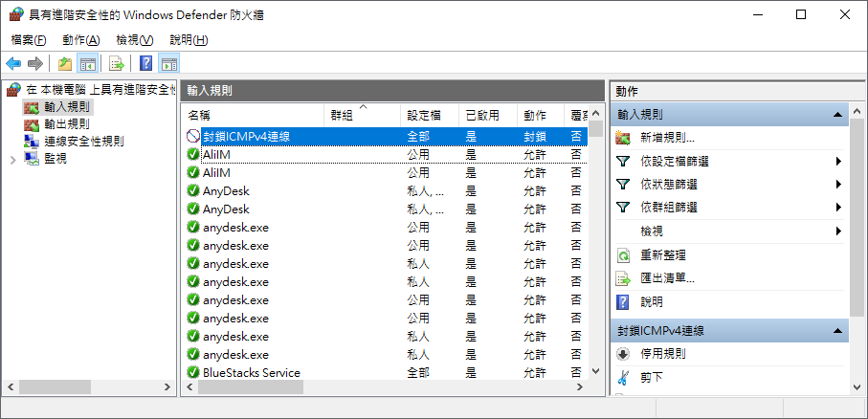Click the rules list vertical scrollbar down arrow

pos(595,371)
